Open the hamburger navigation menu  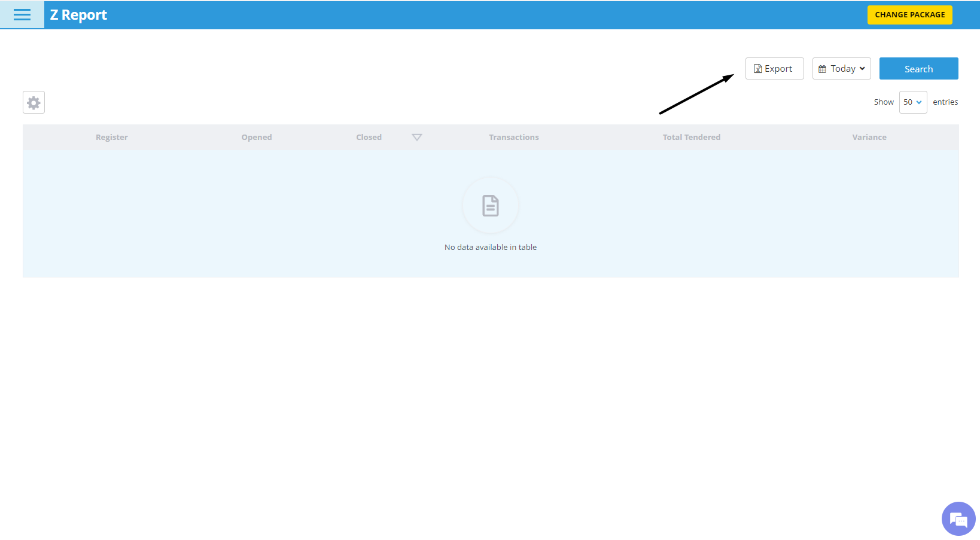pos(22,15)
